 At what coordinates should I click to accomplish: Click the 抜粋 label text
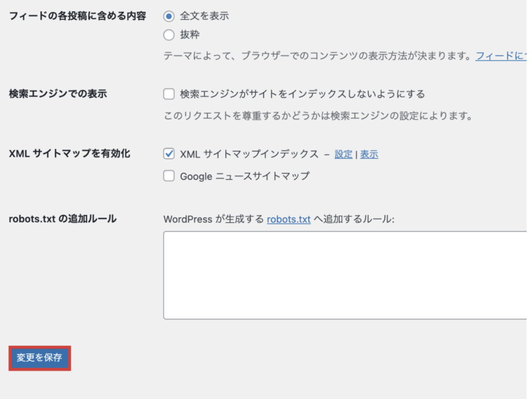(190, 35)
